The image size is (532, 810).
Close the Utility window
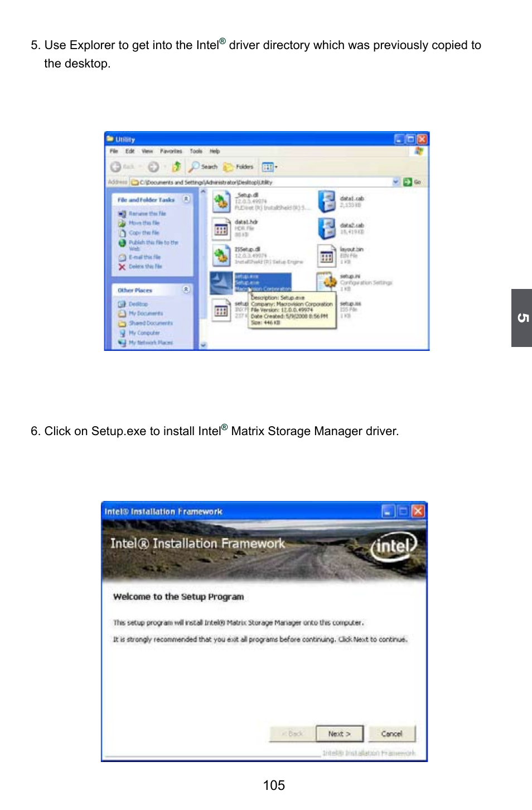click(422, 139)
